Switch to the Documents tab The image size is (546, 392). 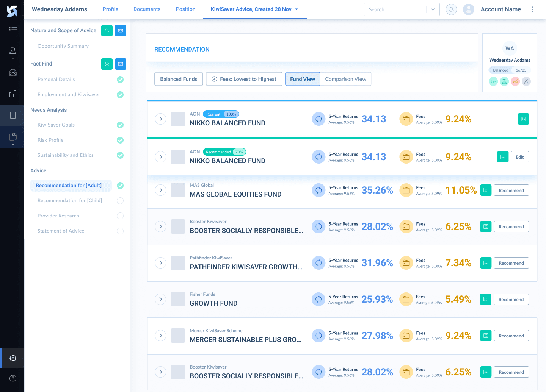click(x=147, y=9)
